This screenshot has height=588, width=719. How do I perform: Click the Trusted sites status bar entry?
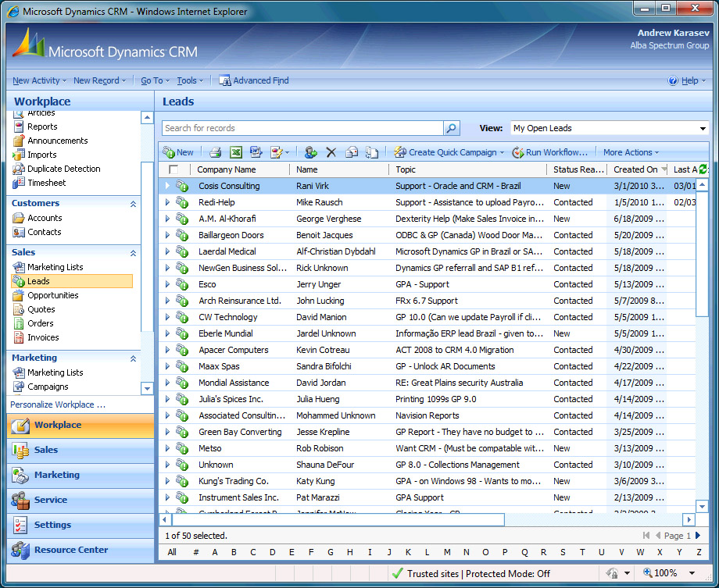point(471,573)
